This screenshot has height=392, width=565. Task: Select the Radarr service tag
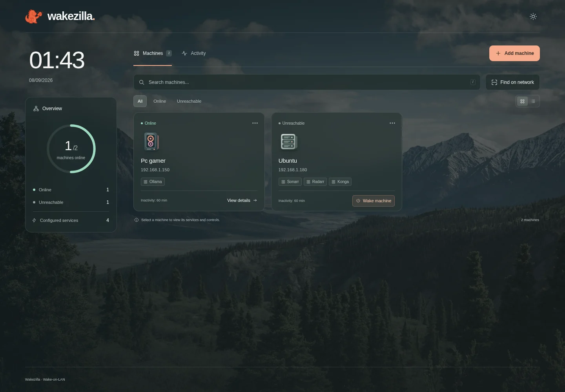coord(315,182)
